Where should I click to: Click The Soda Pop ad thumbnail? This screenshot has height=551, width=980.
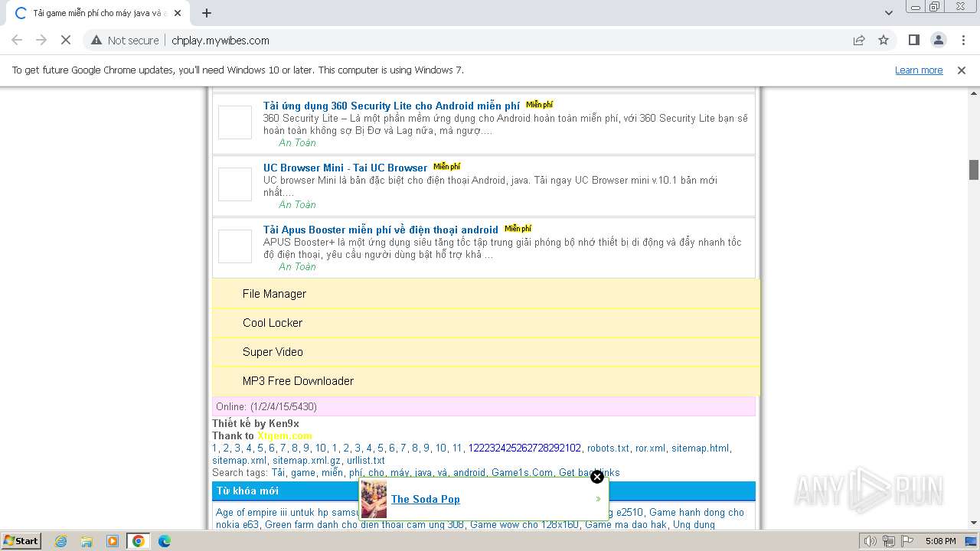[374, 499]
